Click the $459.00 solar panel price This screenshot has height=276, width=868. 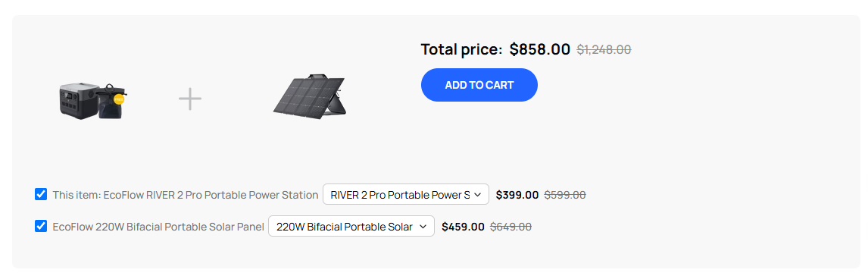click(464, 227)
